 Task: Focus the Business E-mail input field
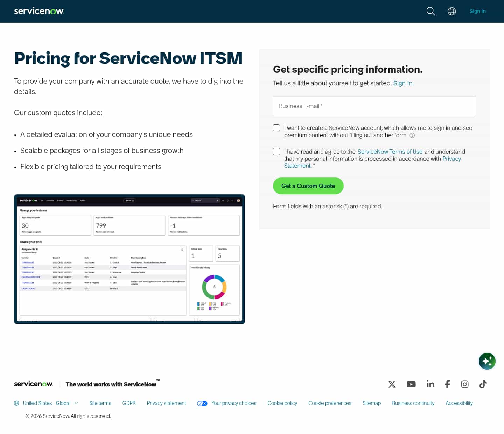pyautogui.click(x=374, y=106)
